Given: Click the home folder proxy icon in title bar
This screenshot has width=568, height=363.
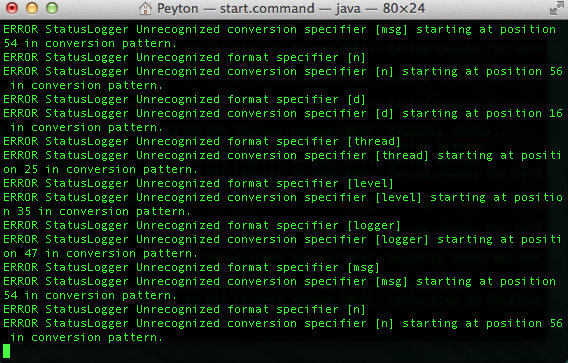Looking at the screenshot, I should [146, 8].
